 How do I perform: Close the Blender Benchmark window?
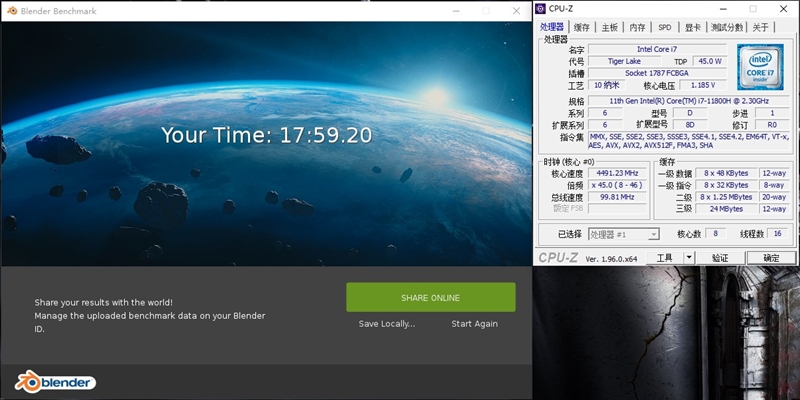(516, 11)
